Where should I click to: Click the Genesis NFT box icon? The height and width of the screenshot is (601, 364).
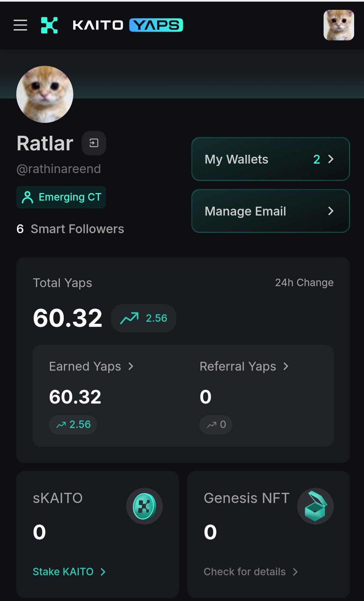click(315, 506)
